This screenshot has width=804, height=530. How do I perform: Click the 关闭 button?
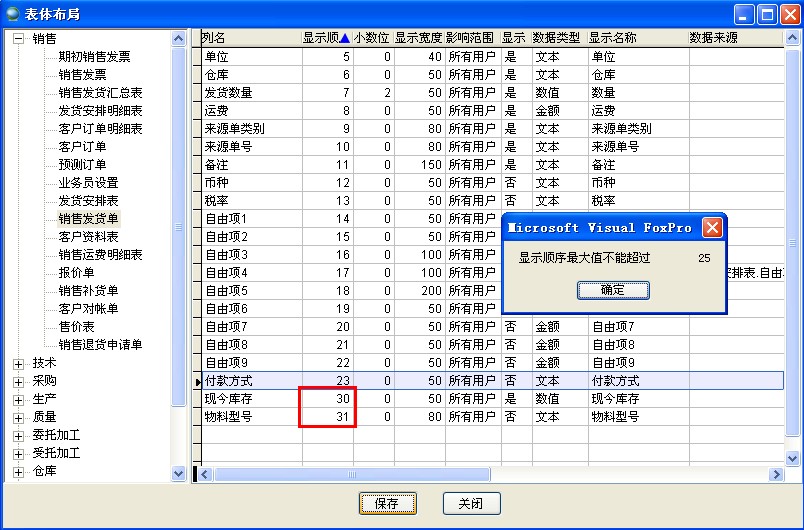pos(471,504)
